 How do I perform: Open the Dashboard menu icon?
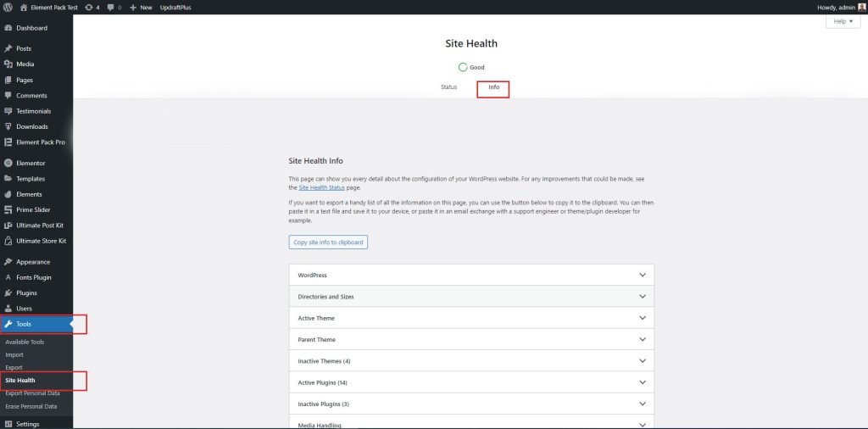[x=8, y=28]
